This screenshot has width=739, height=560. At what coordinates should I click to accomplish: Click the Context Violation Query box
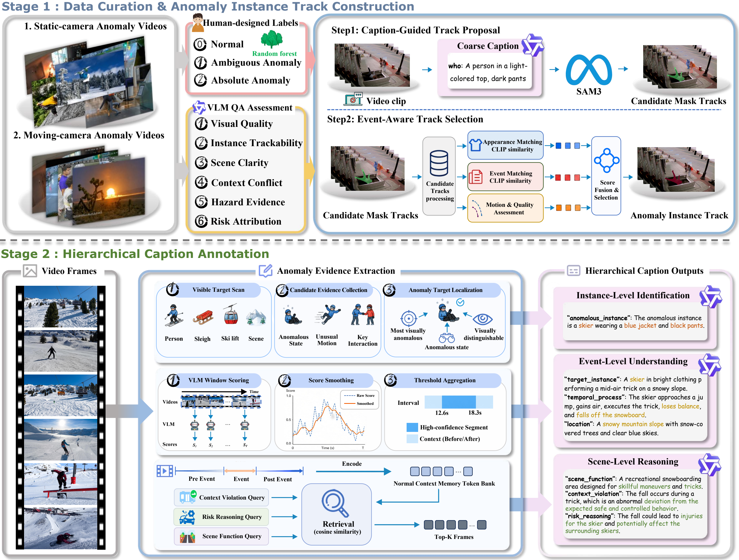tap(222, 498)
